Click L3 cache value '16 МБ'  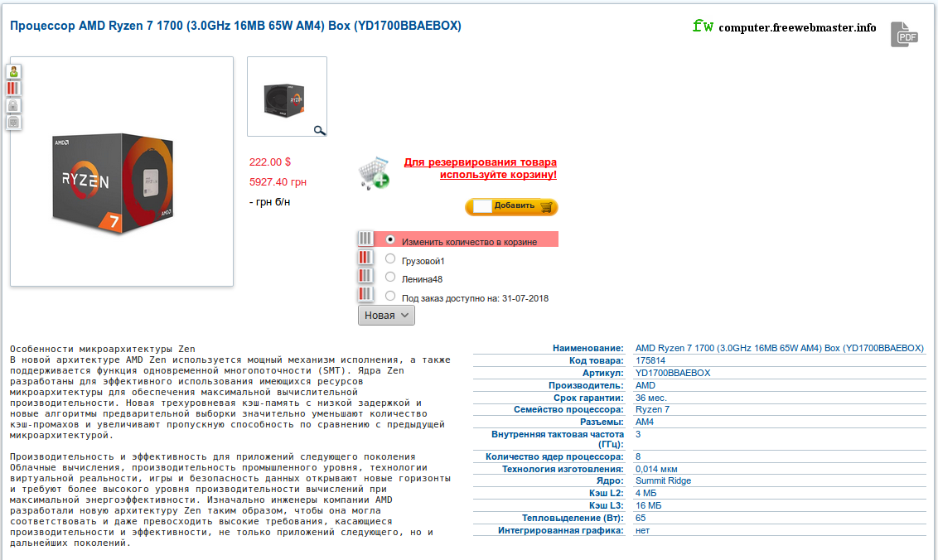click(x=649, y=506)
